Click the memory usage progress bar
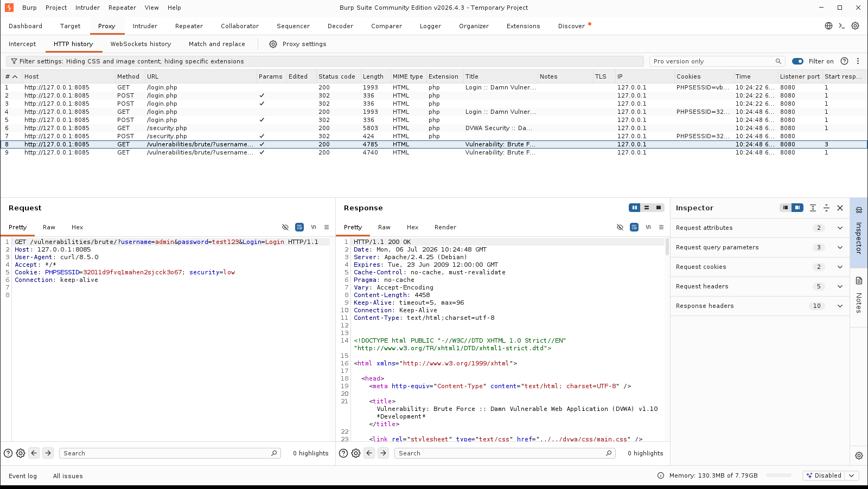The width and height of the screenshot is (868, 489). pos(779,475)
